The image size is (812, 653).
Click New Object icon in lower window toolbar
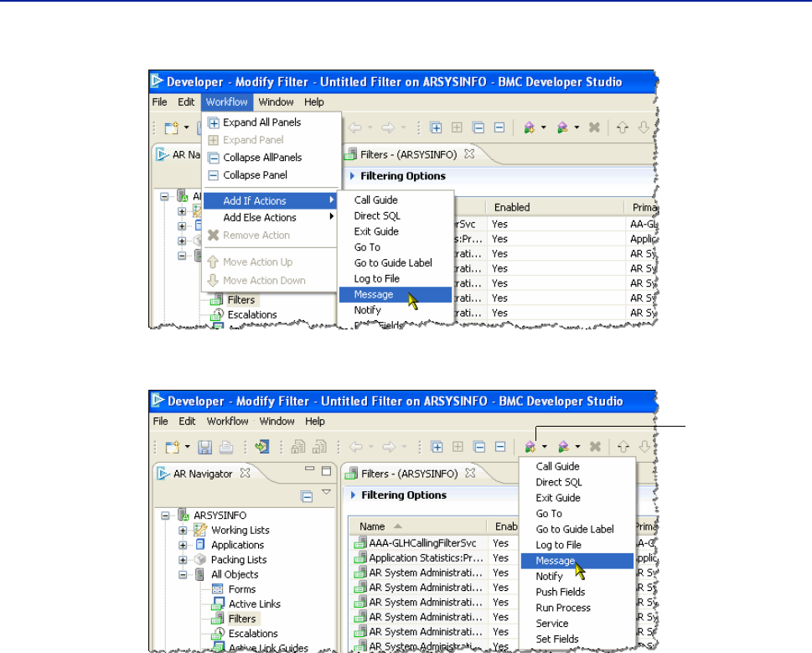(173, 447)
